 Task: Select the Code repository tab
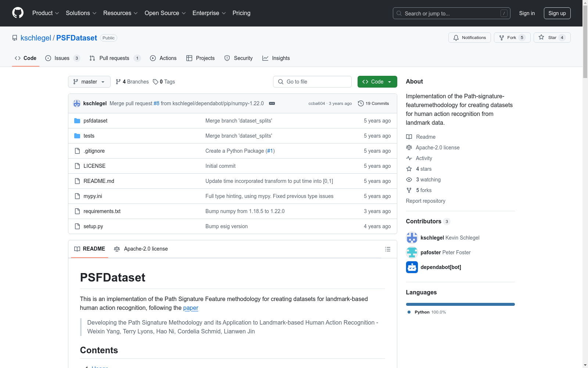pos(26,58)
